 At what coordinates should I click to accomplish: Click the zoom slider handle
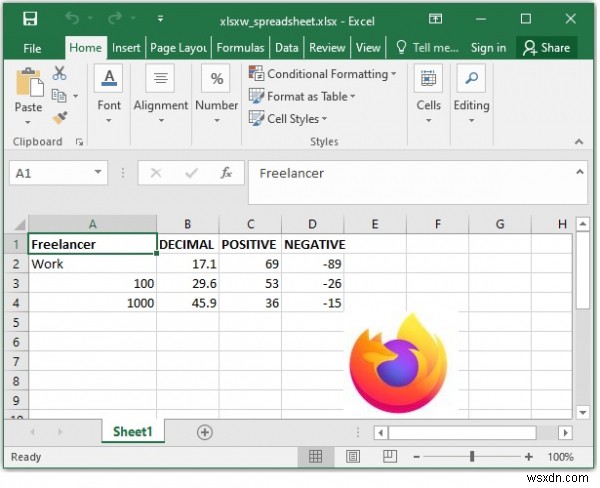(x=472, y=456)
